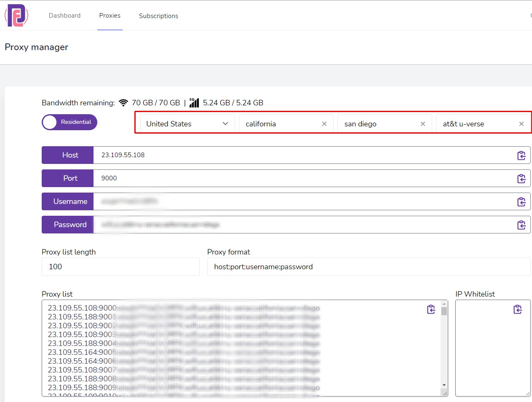Copy the Password to clipboard
This screenshot has height=402, width=532.
(x=521, y=225)
